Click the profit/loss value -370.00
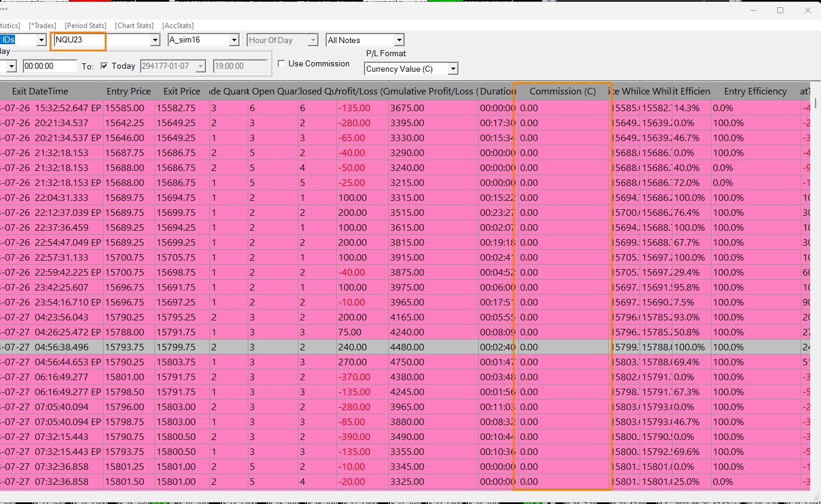The width and height of the screenshot is (821, 504). (x=354, y=377)
